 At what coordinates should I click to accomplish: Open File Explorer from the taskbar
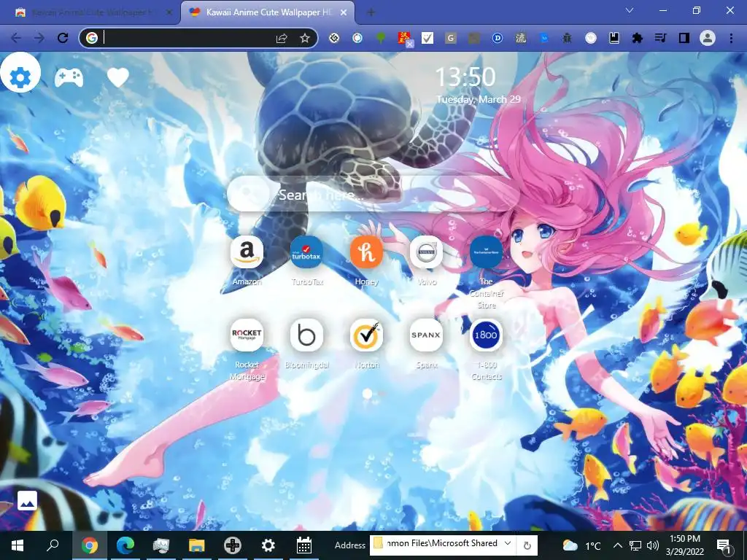coord(196,545)
